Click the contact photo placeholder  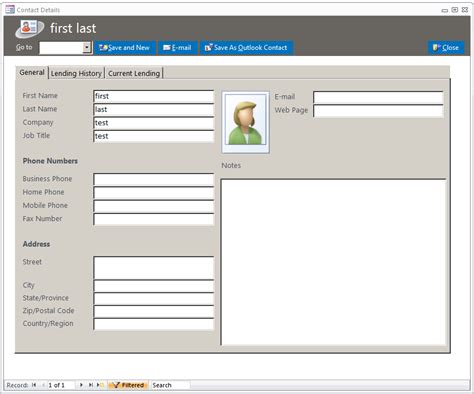(246, 122)
